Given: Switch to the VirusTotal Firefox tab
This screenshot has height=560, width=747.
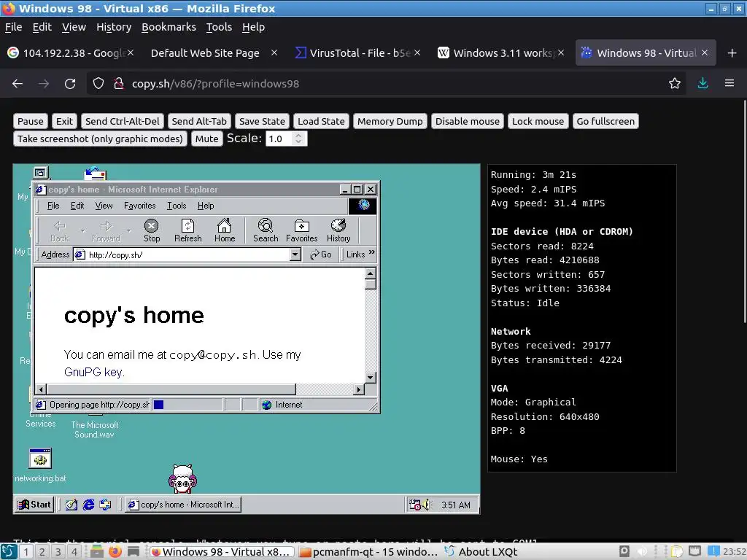Looking at the screenshot, I should click(359, 52).
